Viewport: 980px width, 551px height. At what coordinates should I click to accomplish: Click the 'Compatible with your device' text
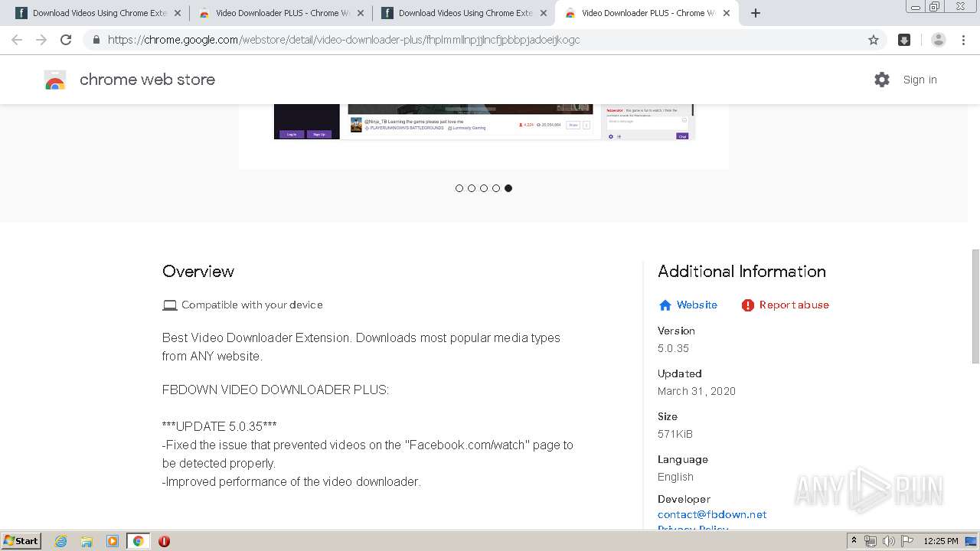pyautogui.click(x=252, y=305)
